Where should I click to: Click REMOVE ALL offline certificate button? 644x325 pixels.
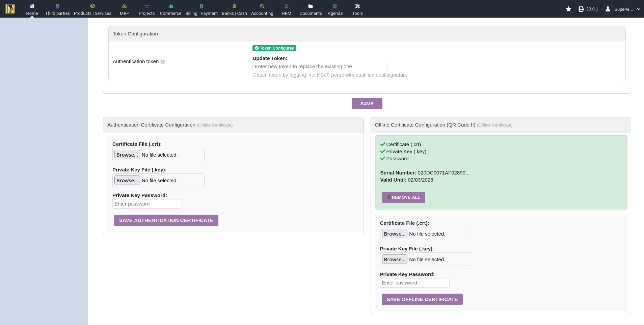click(x=403, y=197)
